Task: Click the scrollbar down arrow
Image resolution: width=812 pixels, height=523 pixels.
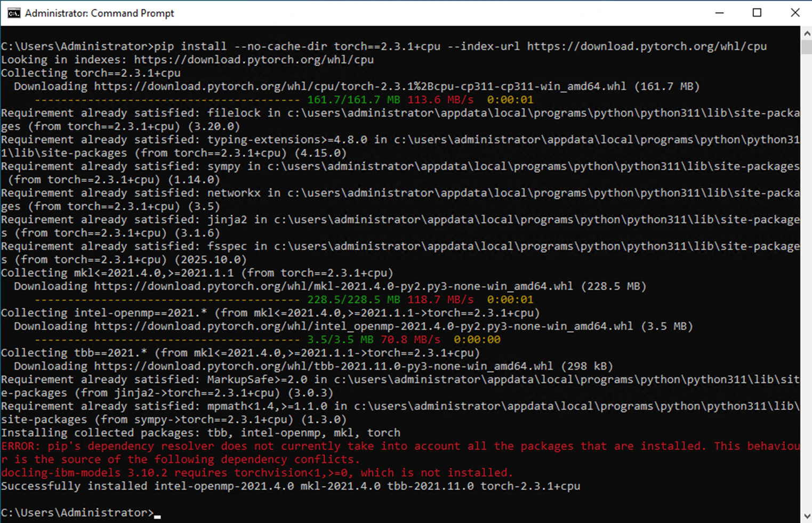Action: 806,516
